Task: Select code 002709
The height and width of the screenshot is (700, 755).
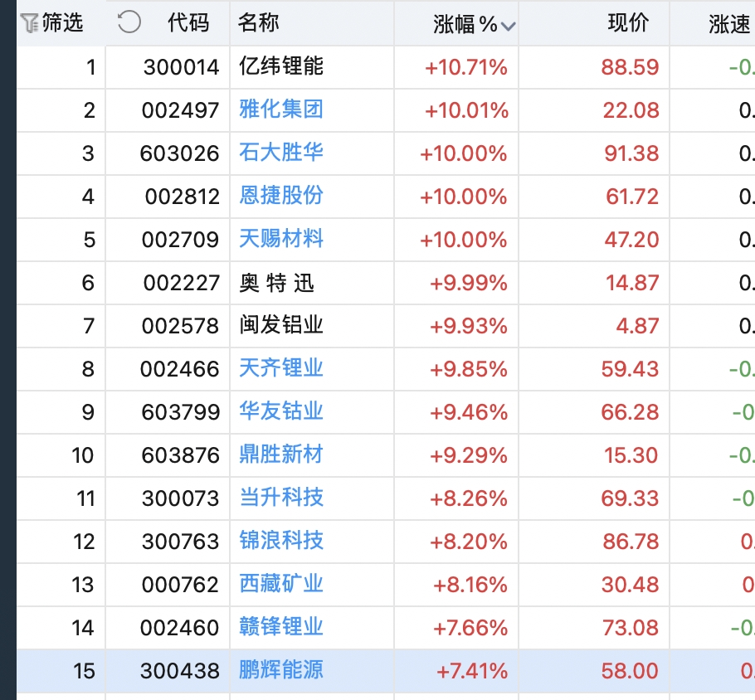Action: 181,241
